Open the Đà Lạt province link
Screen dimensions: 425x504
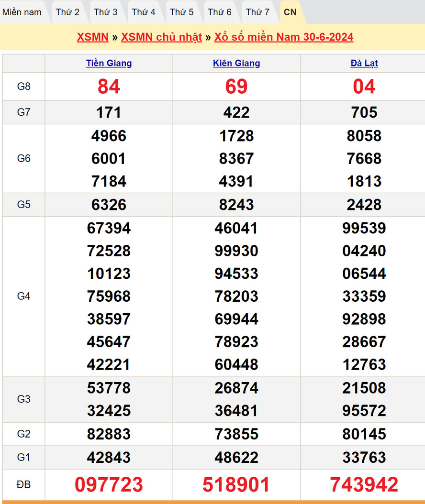pos(364,63)
